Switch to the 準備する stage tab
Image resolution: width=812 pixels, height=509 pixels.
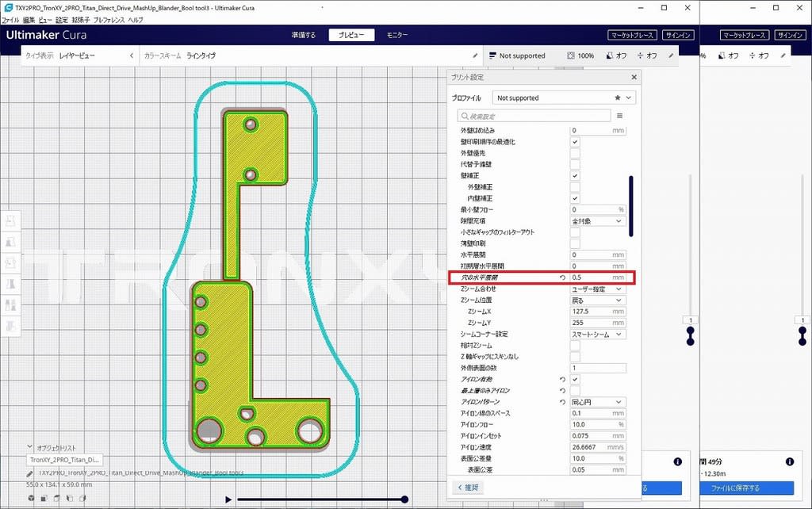(304, 35)
